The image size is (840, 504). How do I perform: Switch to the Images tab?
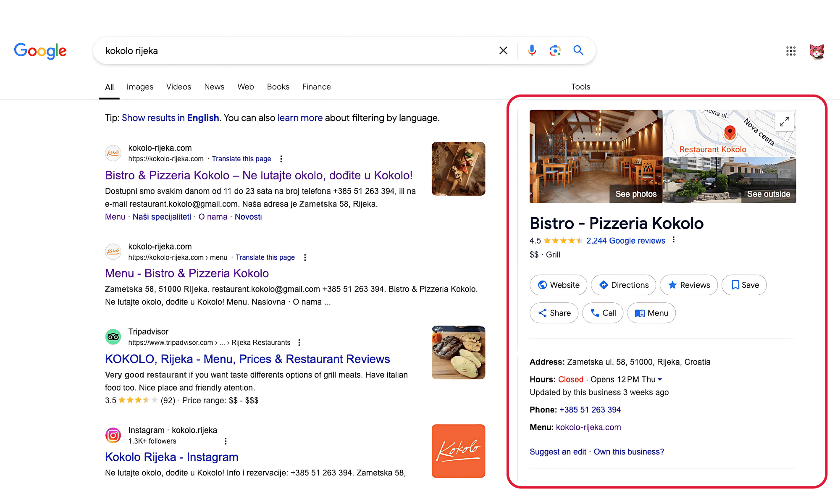click(140, 87)
